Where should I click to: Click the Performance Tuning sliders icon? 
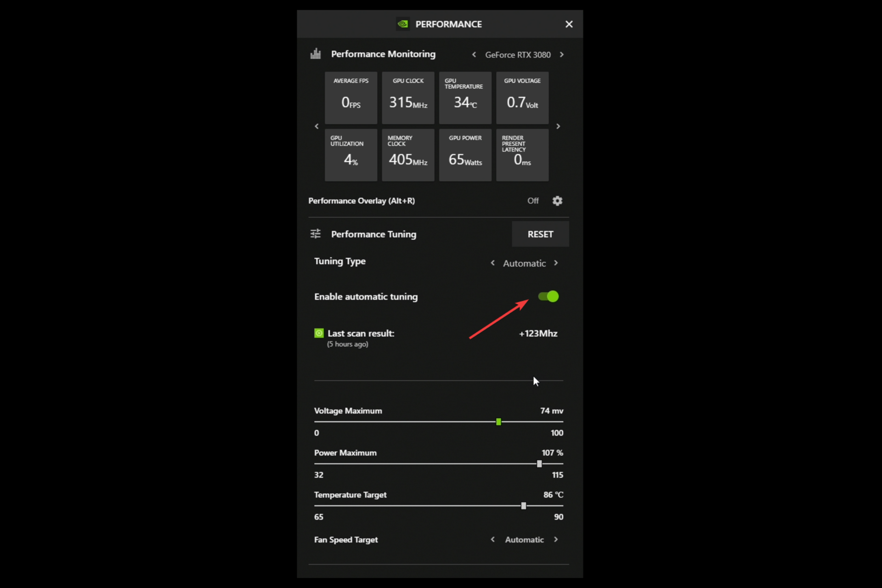(x=316, y=234)
